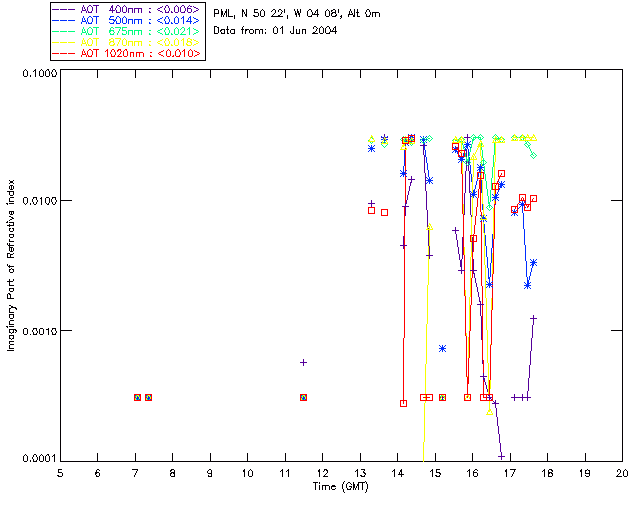Image resolution: width=640 pixels, height=512 pixels.
Task: Select the AOT 500nm blue legend entry
Action: pos(127,20)
